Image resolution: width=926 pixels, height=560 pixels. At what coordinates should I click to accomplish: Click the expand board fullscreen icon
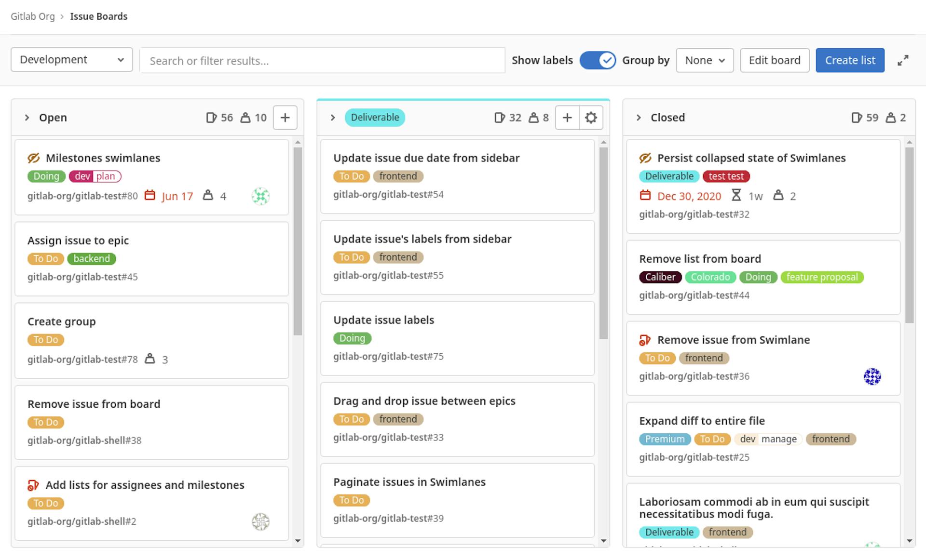coord(903,60)
